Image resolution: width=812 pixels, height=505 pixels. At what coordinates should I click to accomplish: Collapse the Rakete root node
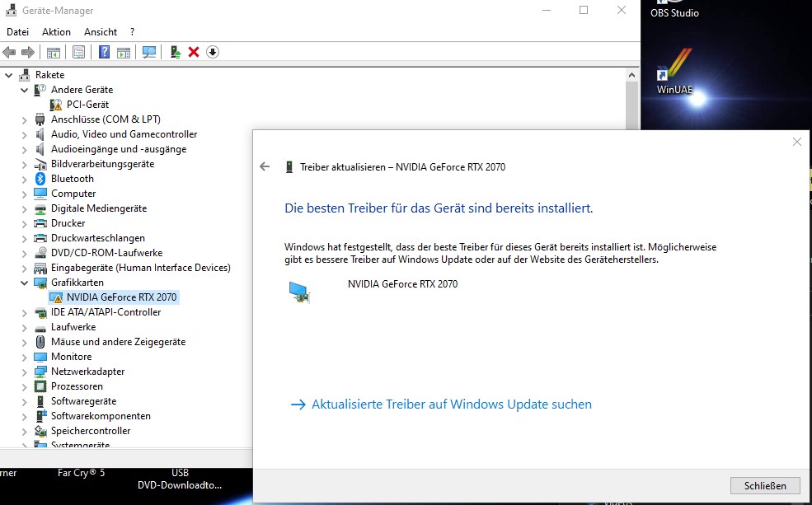8,75
